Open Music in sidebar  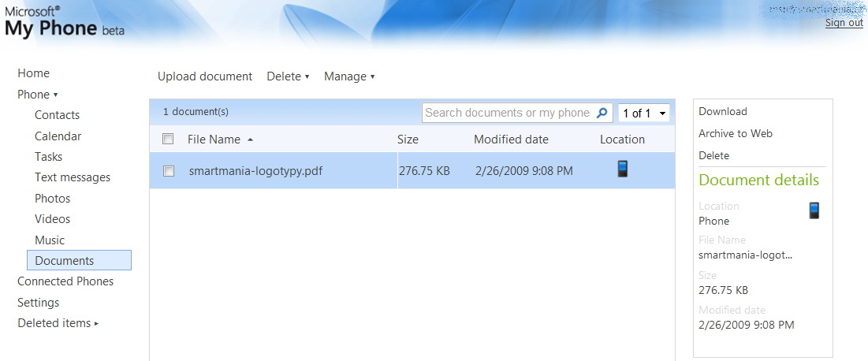[x=50, y=240]
